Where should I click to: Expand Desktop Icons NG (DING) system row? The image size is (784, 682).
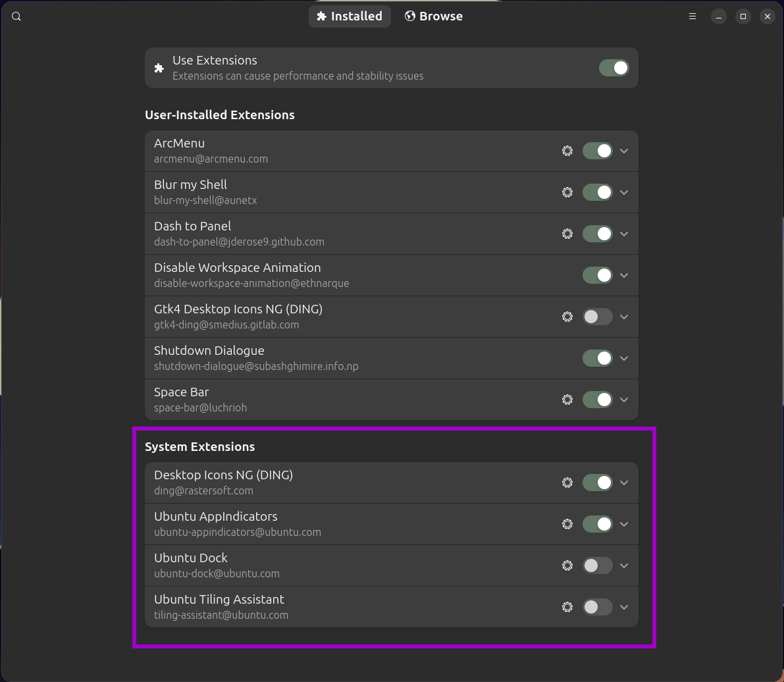coord(624,483)
